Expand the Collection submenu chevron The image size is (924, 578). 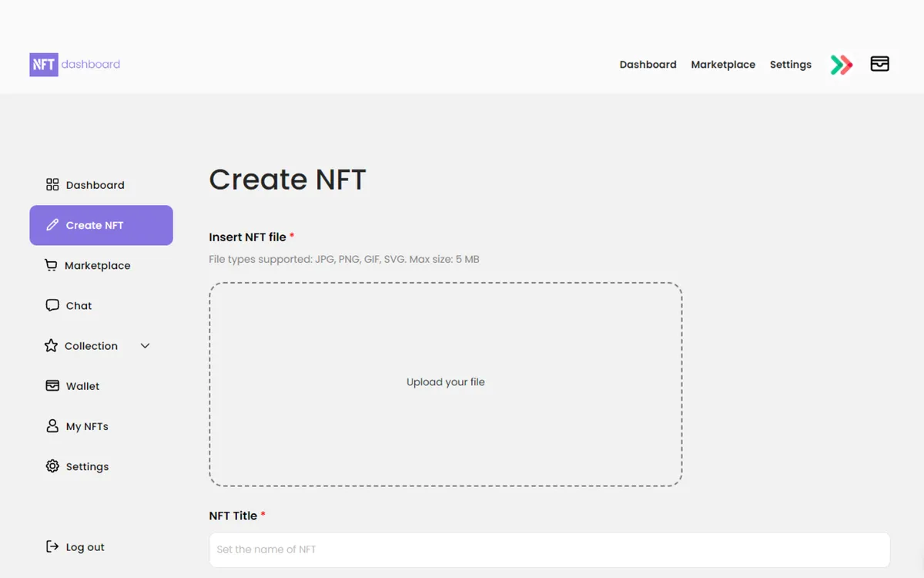(x=145, y=346)
